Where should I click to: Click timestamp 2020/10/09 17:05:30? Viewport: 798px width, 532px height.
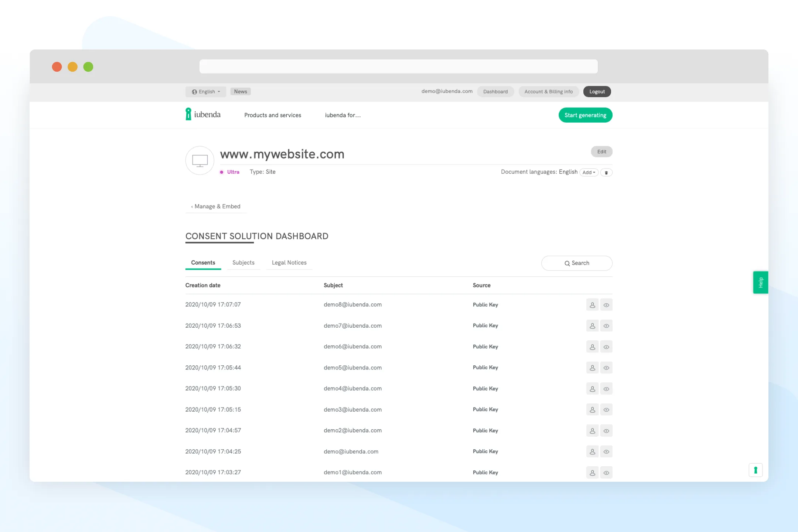coord(213,389)
